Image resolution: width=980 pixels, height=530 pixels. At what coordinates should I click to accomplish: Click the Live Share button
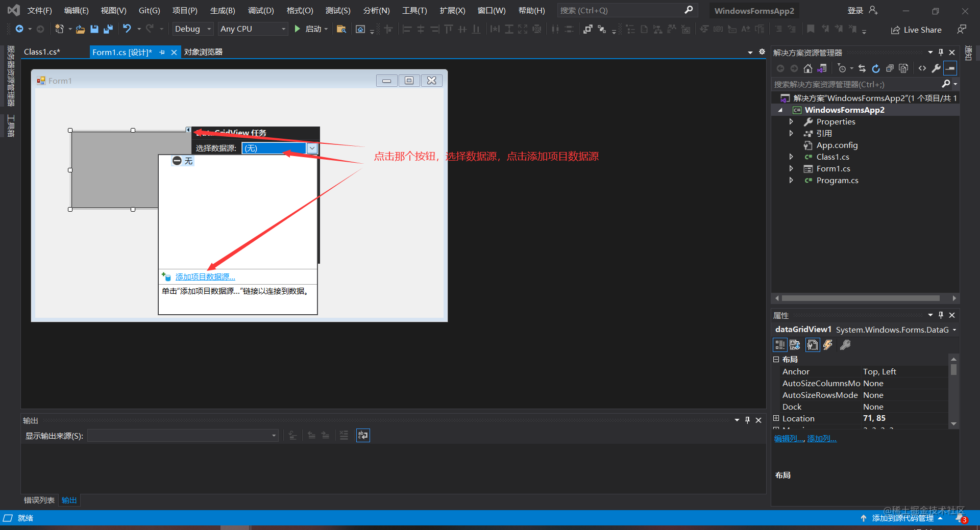pyautogui.click(x=916, y=30)
